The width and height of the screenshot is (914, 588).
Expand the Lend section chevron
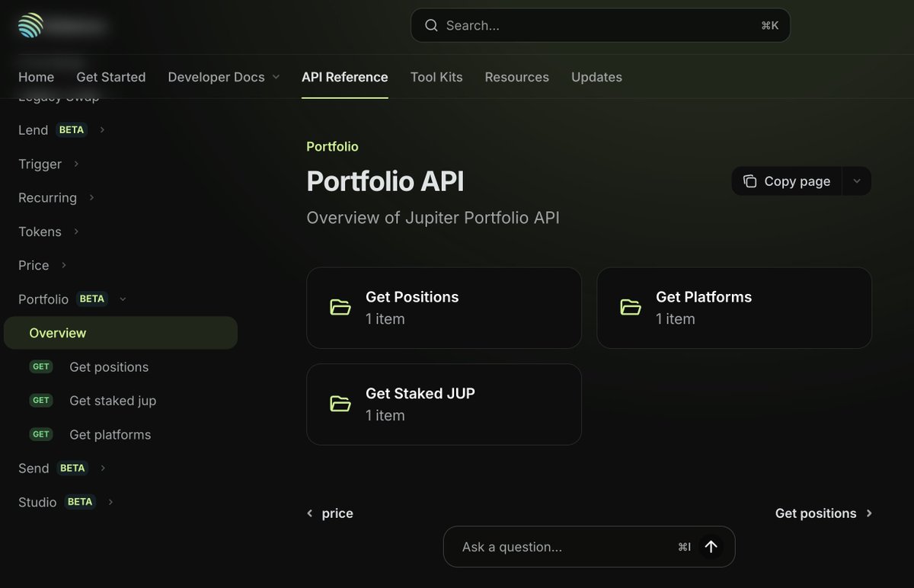pos(102,130)
